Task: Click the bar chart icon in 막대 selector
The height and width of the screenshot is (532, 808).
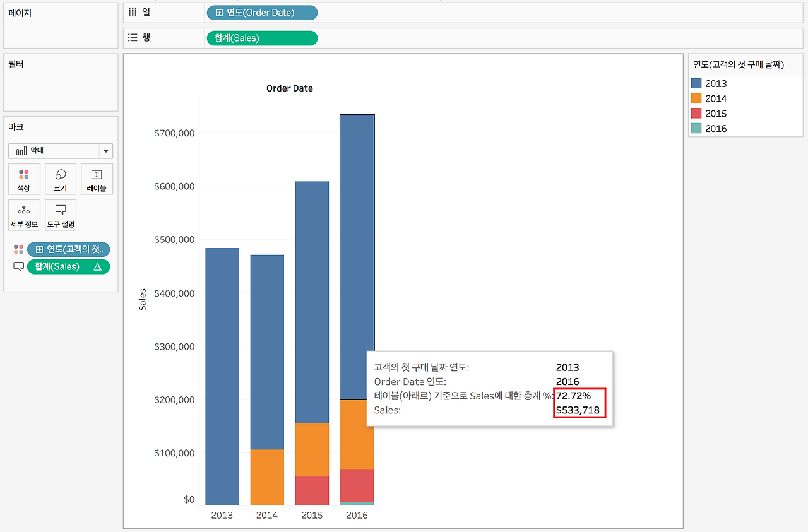Action: (21, 151)
